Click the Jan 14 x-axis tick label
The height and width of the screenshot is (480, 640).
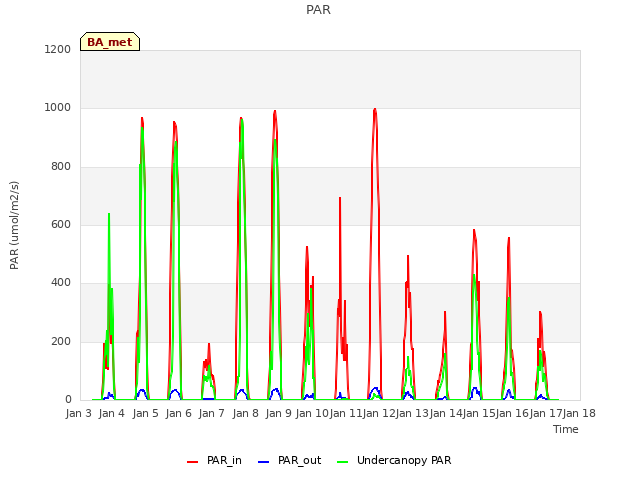click(446, 413)
